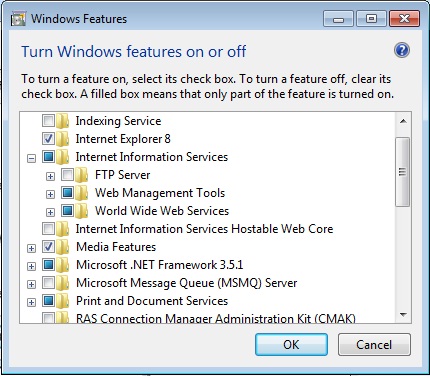Toggle the World Wide Web Services checkbox
The height and width of the screenshot is (378, 430).
tap(68, 210)
